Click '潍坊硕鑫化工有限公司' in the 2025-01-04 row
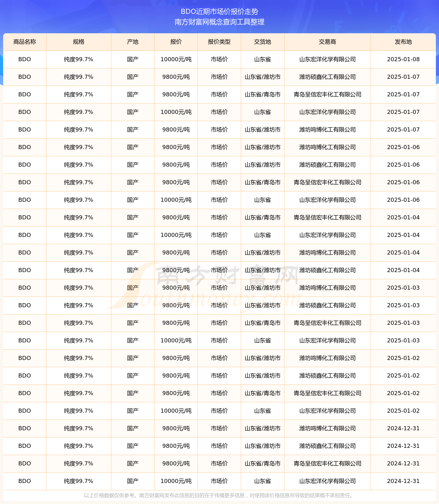The width and height of the screenshot is (439, 504). click(x=327, y=270)
